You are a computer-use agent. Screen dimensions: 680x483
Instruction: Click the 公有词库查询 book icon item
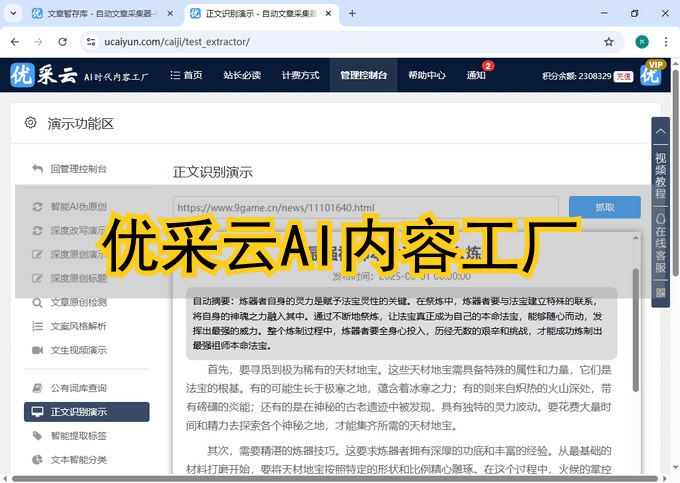tap(78, 387)
